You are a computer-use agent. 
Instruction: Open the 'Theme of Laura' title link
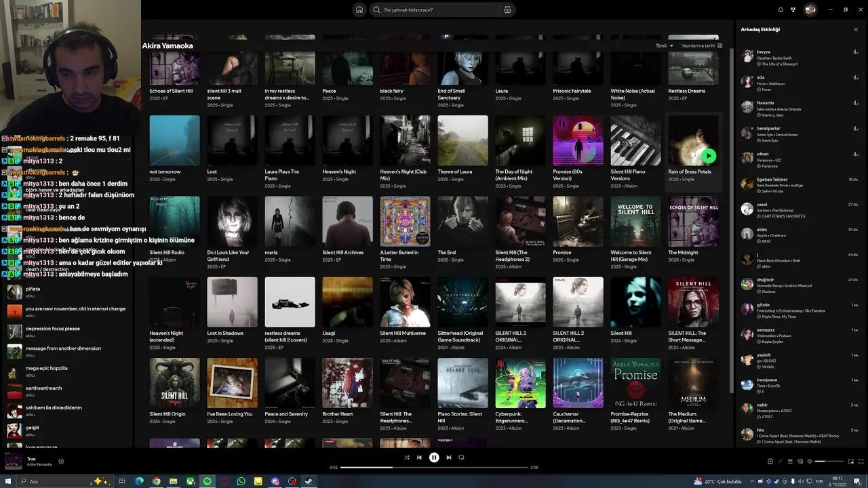tap(454, 172)
